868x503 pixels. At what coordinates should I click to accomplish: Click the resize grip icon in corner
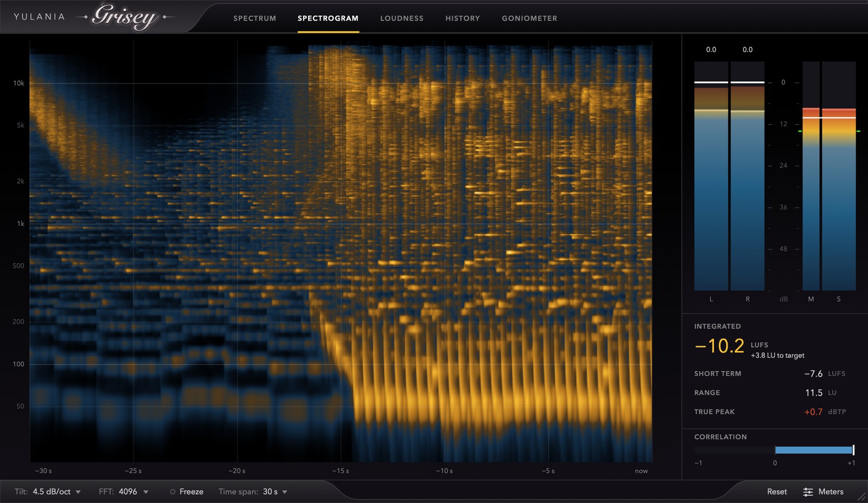pyautogui.click(x=861, y=496)
